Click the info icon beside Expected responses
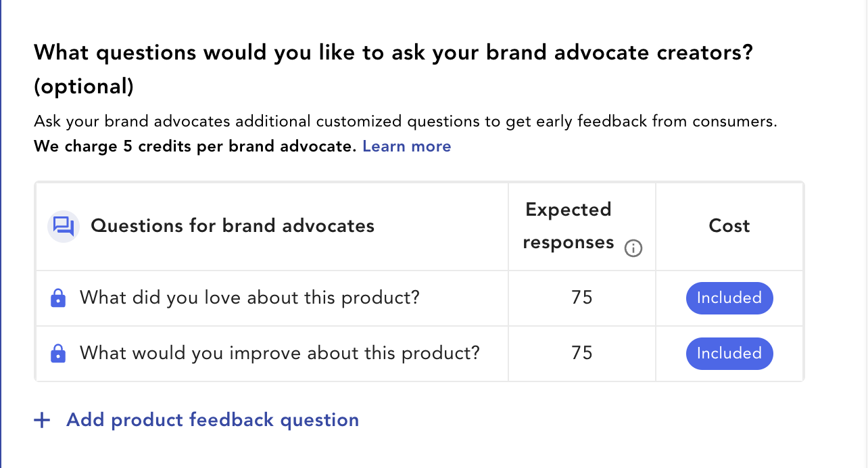 click(633, 248)
